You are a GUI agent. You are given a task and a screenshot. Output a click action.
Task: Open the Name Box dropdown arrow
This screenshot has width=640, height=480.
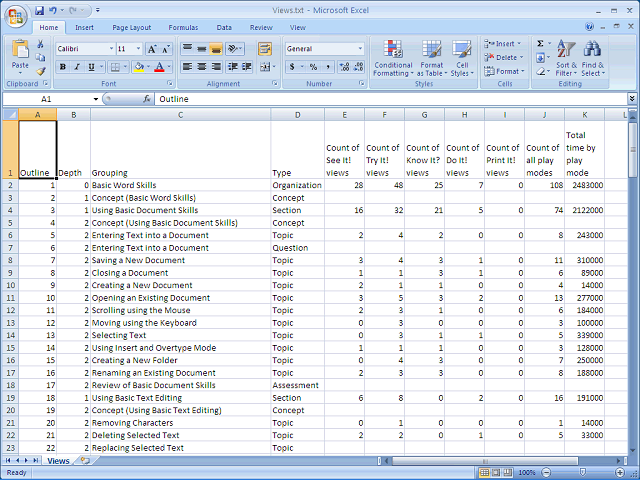95,100
